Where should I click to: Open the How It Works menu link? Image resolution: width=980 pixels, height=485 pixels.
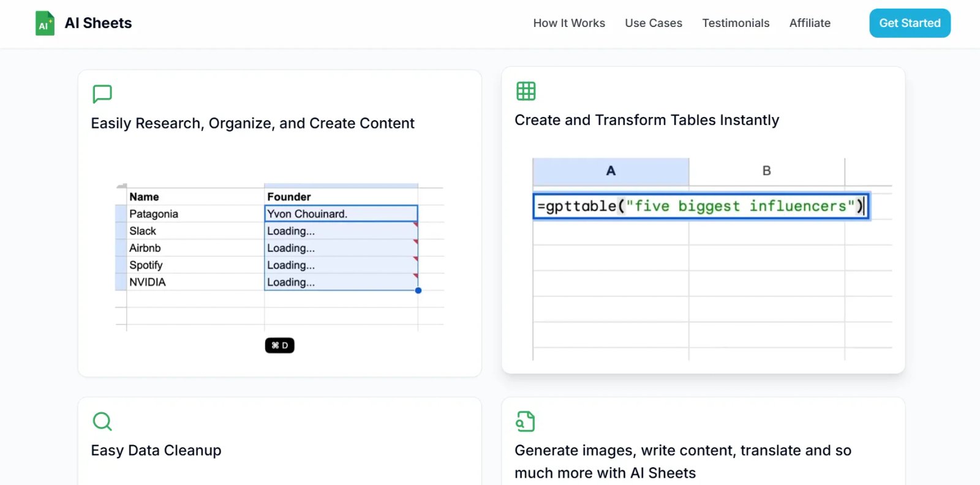569,23
